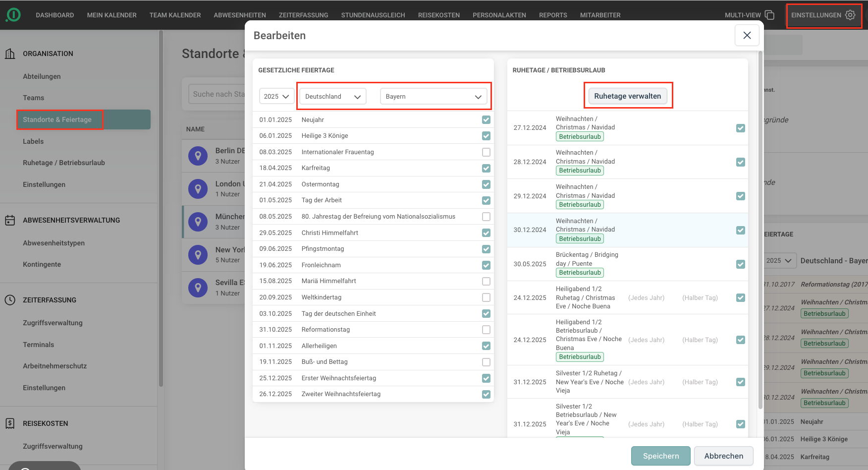Click the München location pin icon
The width and height of the screenshot is (868, 470).
click(x=198, y=222)
